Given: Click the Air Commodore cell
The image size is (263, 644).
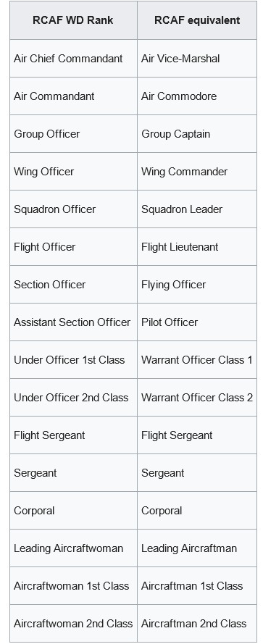Looking at the screenshot, I should click(x=197, y=96).
